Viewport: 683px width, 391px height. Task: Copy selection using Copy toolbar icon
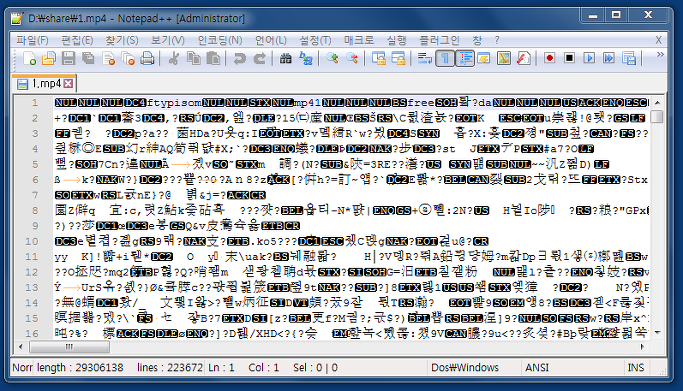click(x=193, y=58)
